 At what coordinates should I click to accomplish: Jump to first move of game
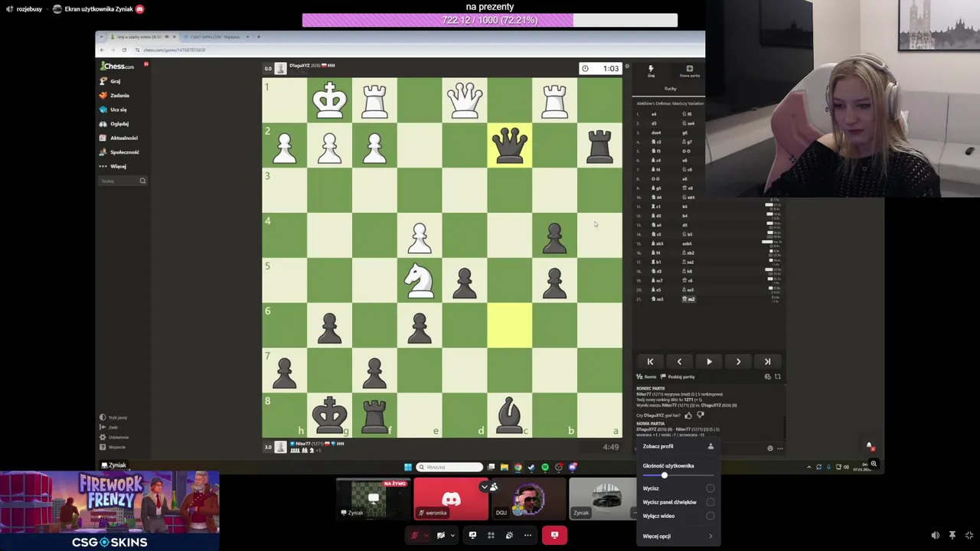pos(650,361)
